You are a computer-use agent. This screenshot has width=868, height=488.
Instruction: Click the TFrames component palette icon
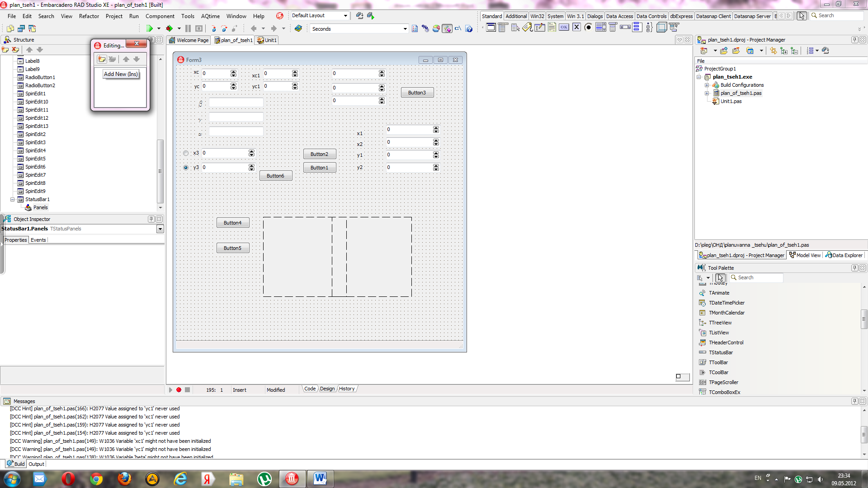point(491,28)
